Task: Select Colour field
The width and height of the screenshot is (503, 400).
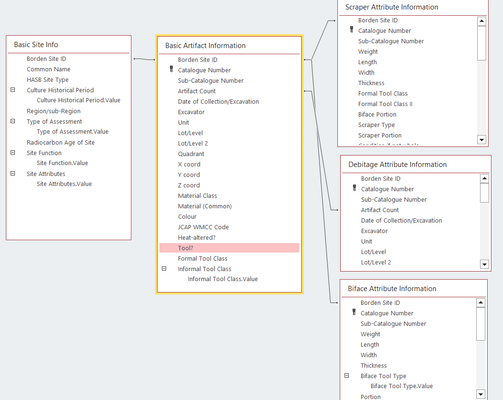Action: pyautogui.click(x=187, y=216)
